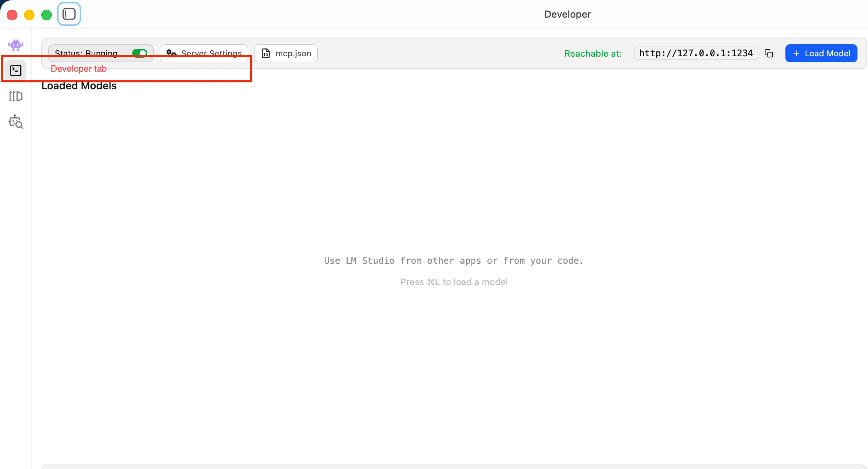868x469 pixels.
Task: Select the Developer terminal icon in sidebar
Action: pos(16,71)
